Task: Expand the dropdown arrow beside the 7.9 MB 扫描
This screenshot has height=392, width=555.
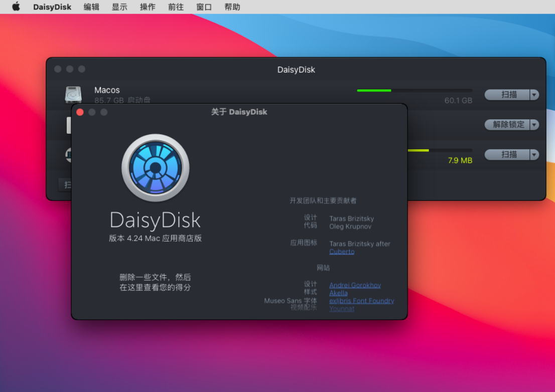Action: pyautogui.click(x=534, y=154)
